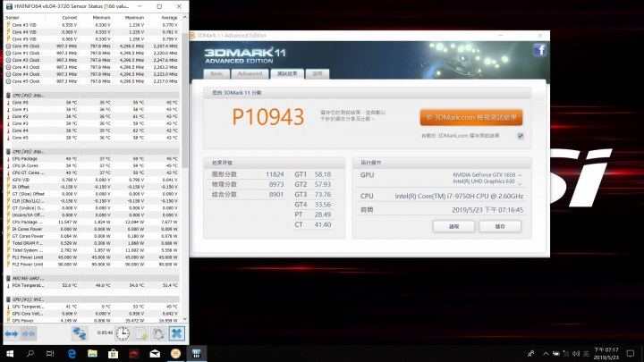Viewport: 644px width, 362px height.
Task: Open the Wi-Fi network tray icon
Action: [x=566, y=353]
